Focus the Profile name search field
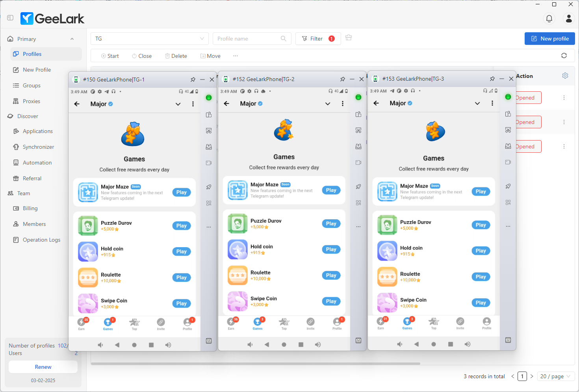This screenshot has width=579, height=392. coord(252,39)
